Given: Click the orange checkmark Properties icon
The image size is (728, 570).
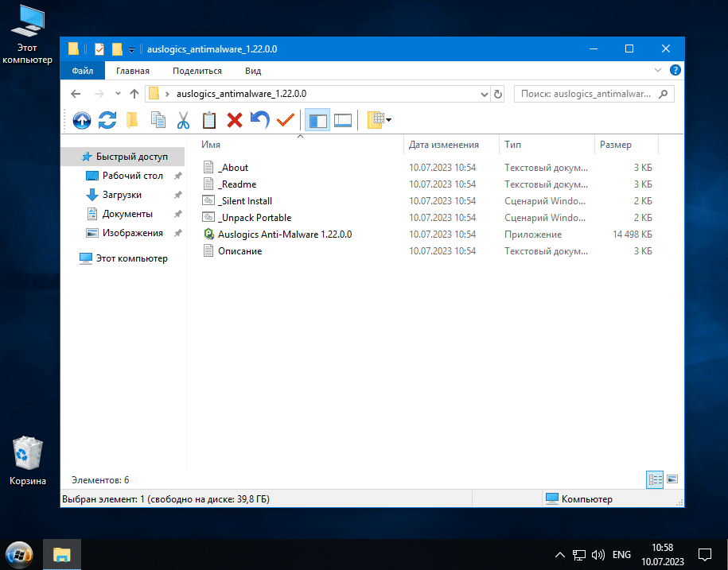Looking at the screenshot, I should click(x=286, y=121).
